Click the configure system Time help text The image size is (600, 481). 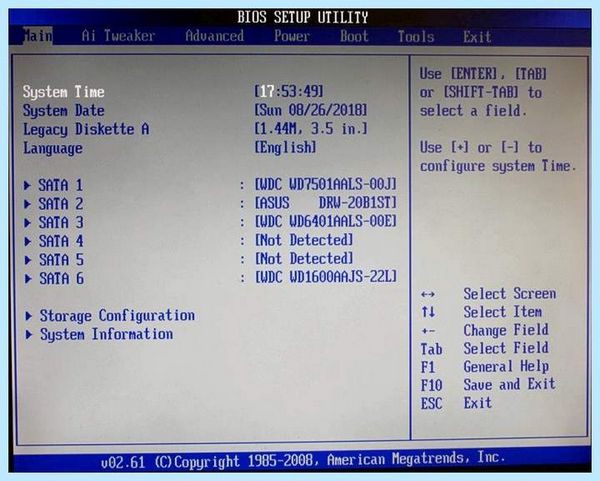coord(497,166)
